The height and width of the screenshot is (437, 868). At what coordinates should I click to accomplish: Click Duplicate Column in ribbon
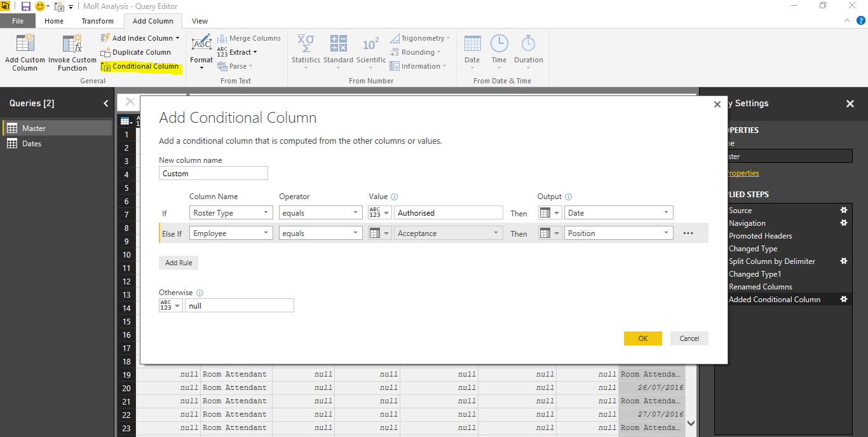[x=136, y=52]
